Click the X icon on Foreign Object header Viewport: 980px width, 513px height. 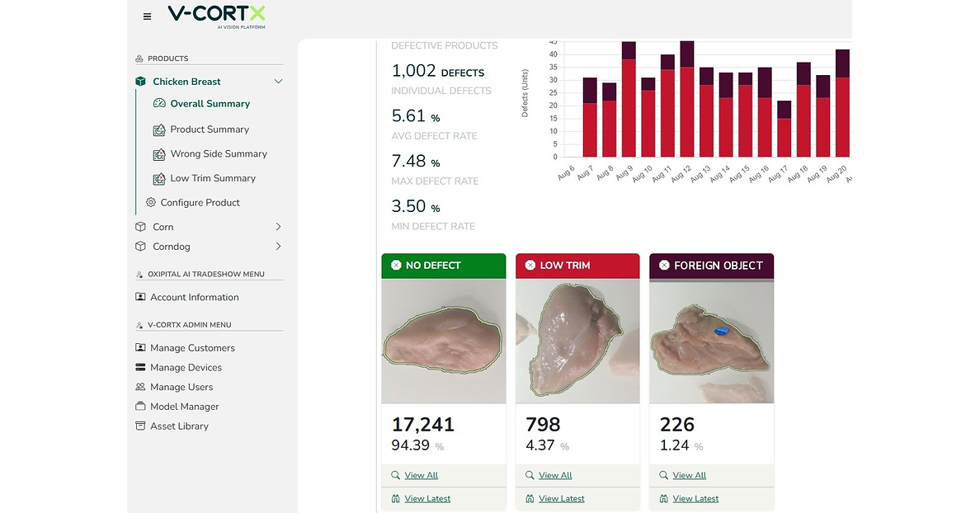pyautogui.click(x=664, y=266)
